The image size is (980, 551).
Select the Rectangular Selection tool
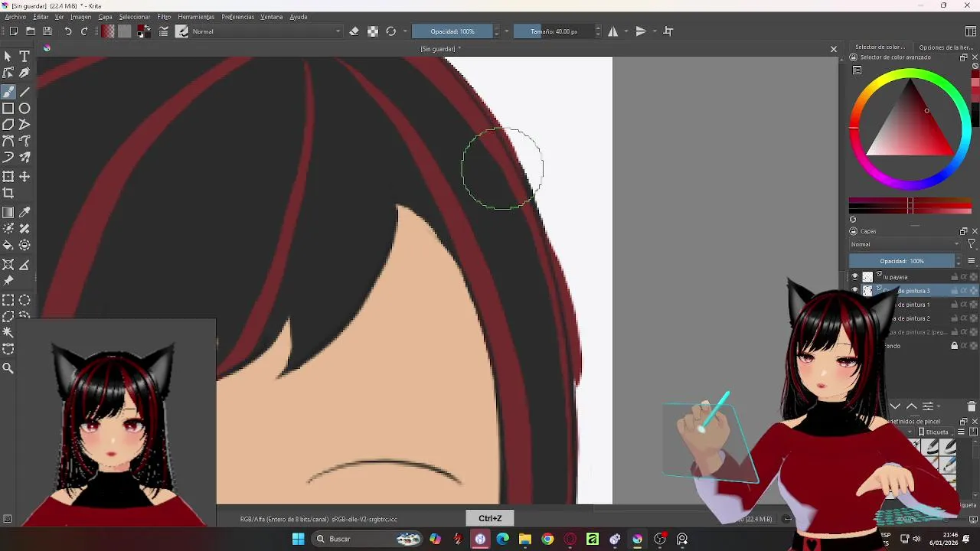pos(8,301)
